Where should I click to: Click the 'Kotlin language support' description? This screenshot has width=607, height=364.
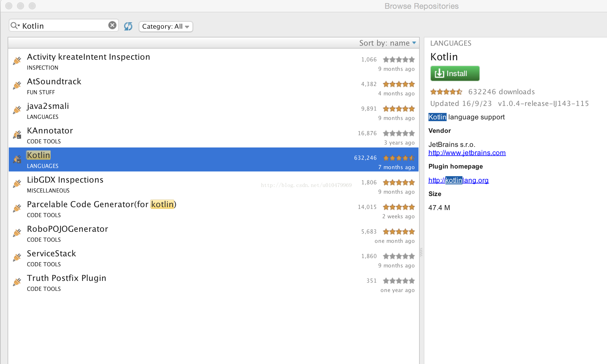pos(467,117)
